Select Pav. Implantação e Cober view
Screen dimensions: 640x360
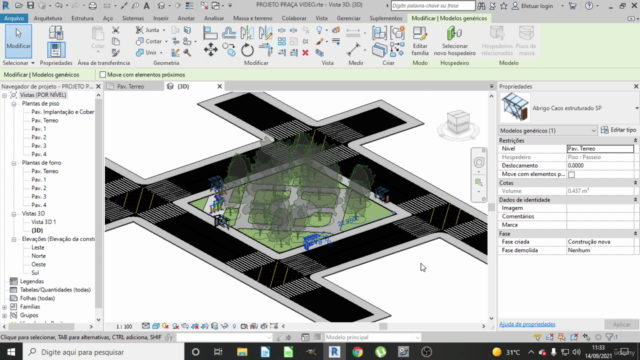(x=62, y=112)
